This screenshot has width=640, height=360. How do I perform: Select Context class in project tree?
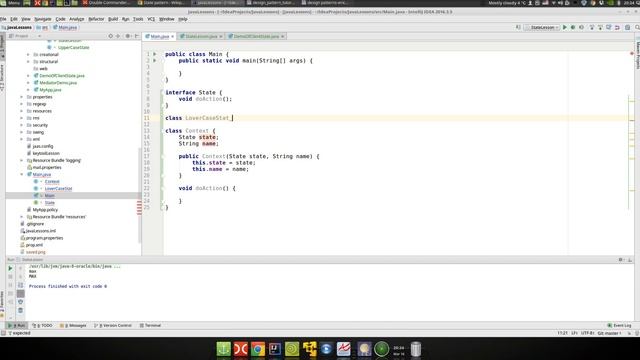tap(52, 182)
